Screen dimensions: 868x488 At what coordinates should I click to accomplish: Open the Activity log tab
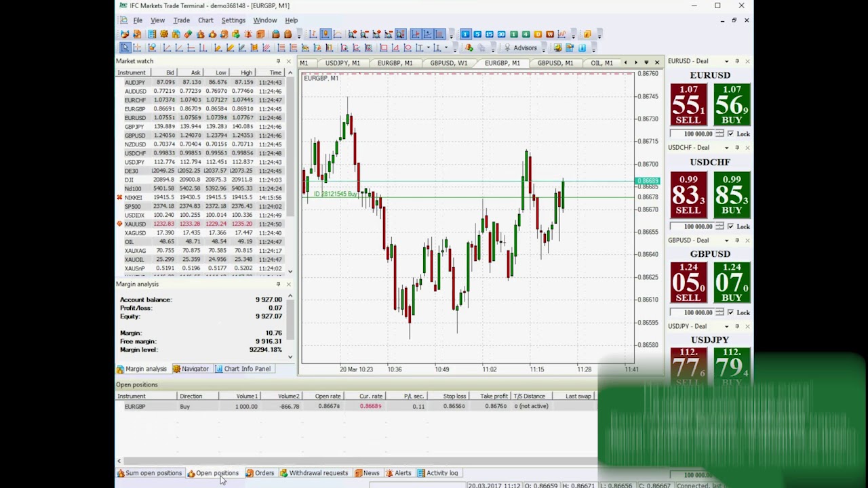click(437, 473)
